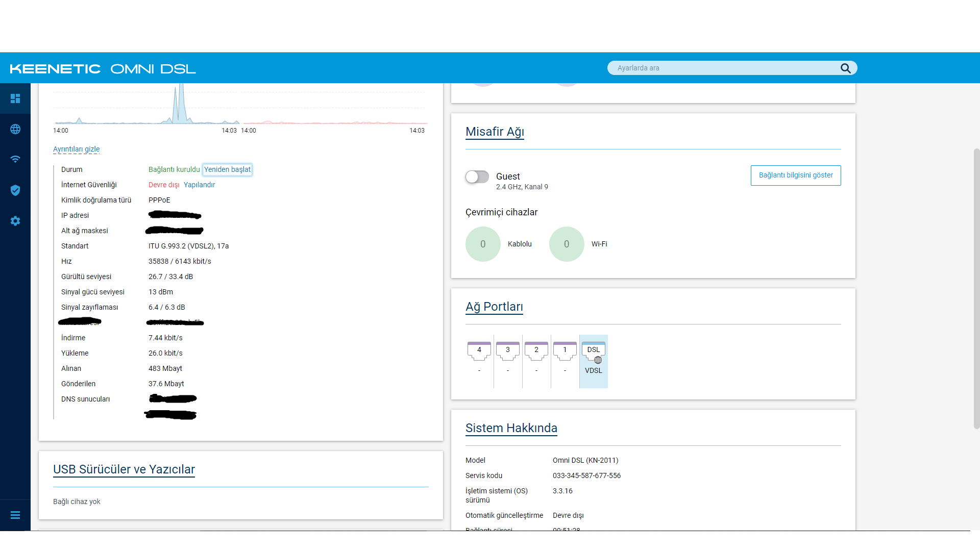Select LAN port 1 icon
Image resolution: width=980 pixels, height=551 pixels.
point(565,351)
